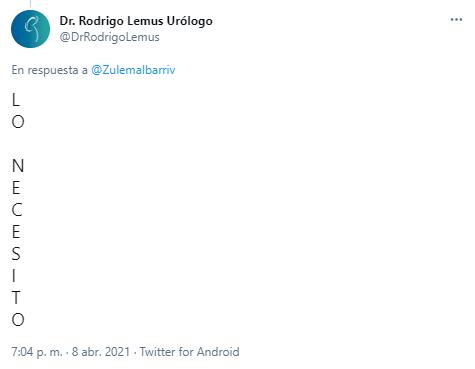Select the letter N in the tweet text
Viewport: 475px width, 369px height.
18,166
